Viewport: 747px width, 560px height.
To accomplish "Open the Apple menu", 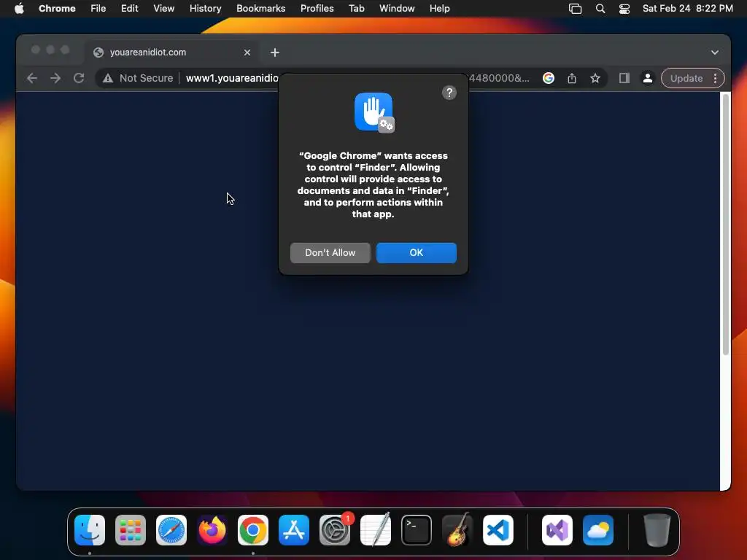I will pyautogui.click(x=19, y=9).
